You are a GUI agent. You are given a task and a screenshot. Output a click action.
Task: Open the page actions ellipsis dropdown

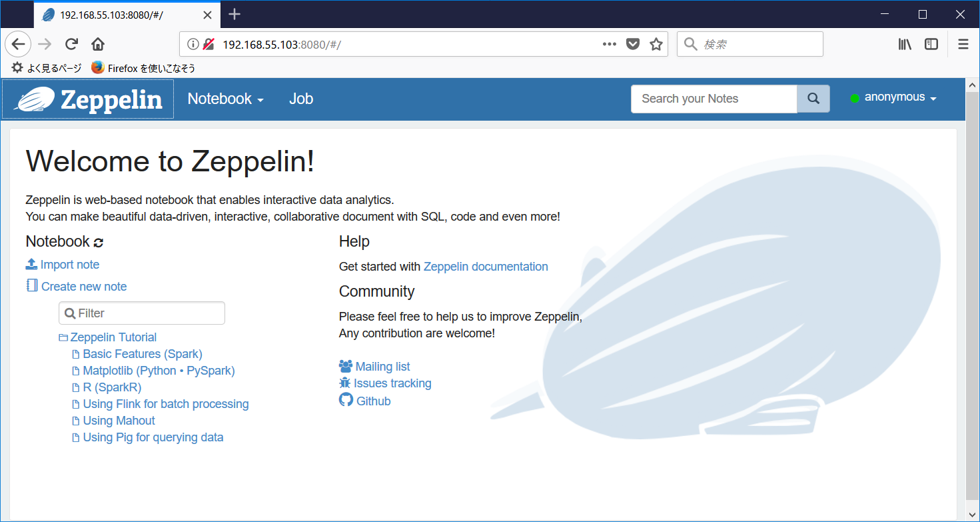(609, 43)
